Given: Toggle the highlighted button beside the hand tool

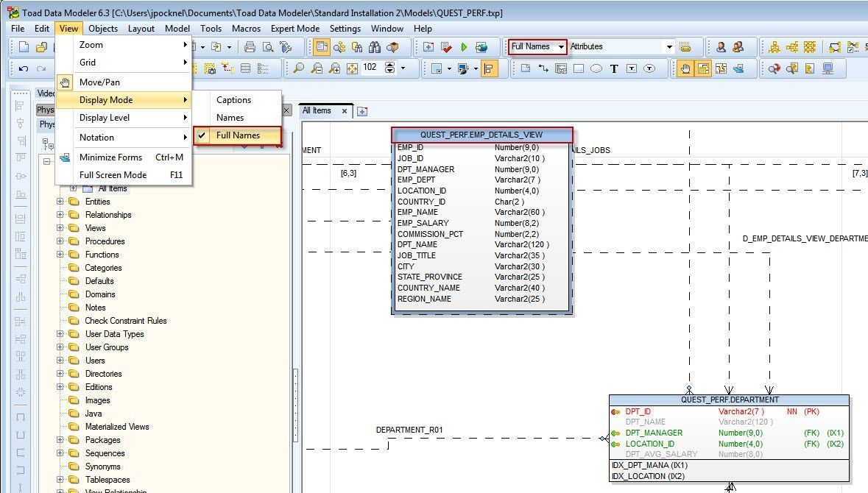Looking at the screenshot, I should 703,68.
